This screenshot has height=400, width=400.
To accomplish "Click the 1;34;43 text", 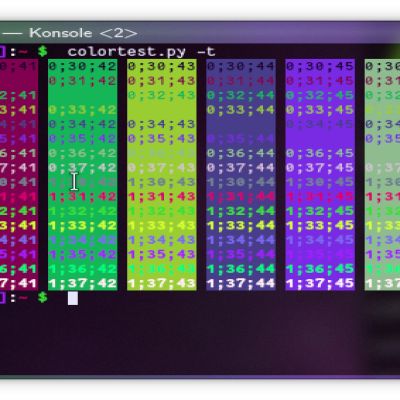I will click(162, 240).
